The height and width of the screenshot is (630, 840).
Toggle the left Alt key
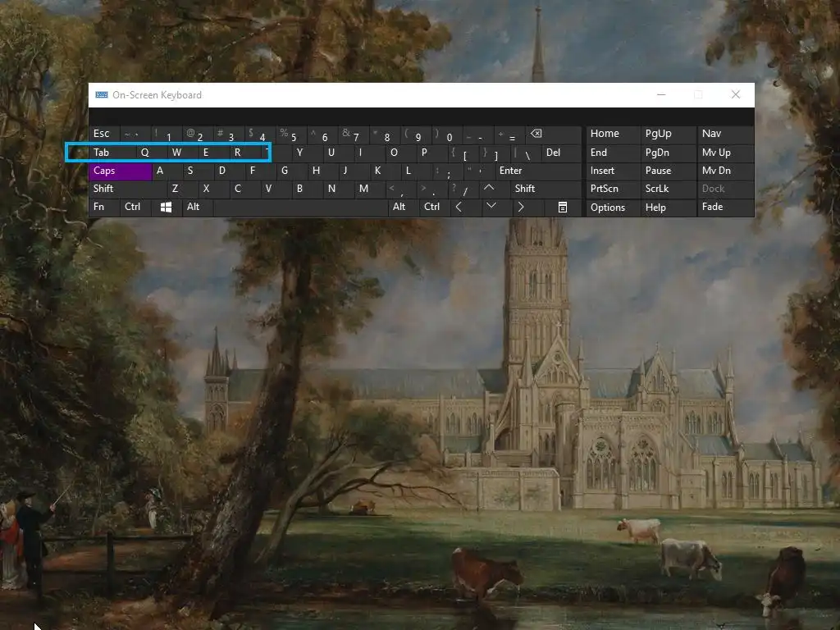click(198, 207)
